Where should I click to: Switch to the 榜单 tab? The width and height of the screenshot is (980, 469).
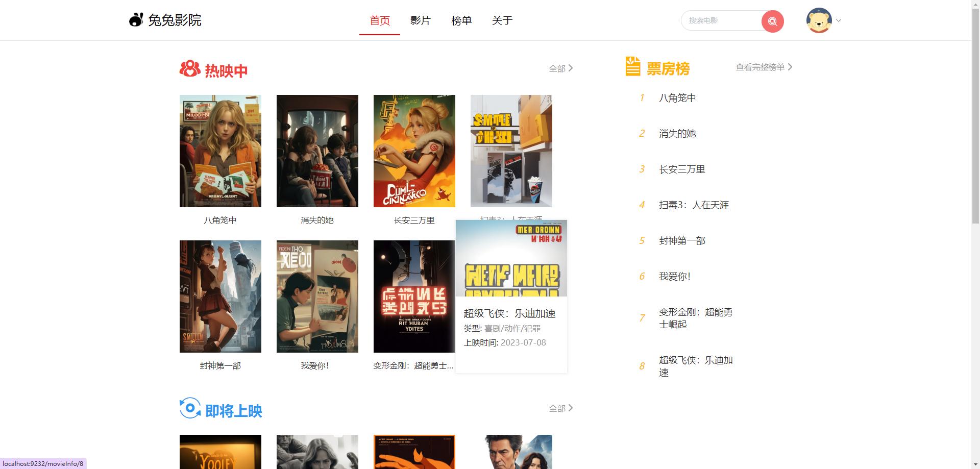click(461, 20)
